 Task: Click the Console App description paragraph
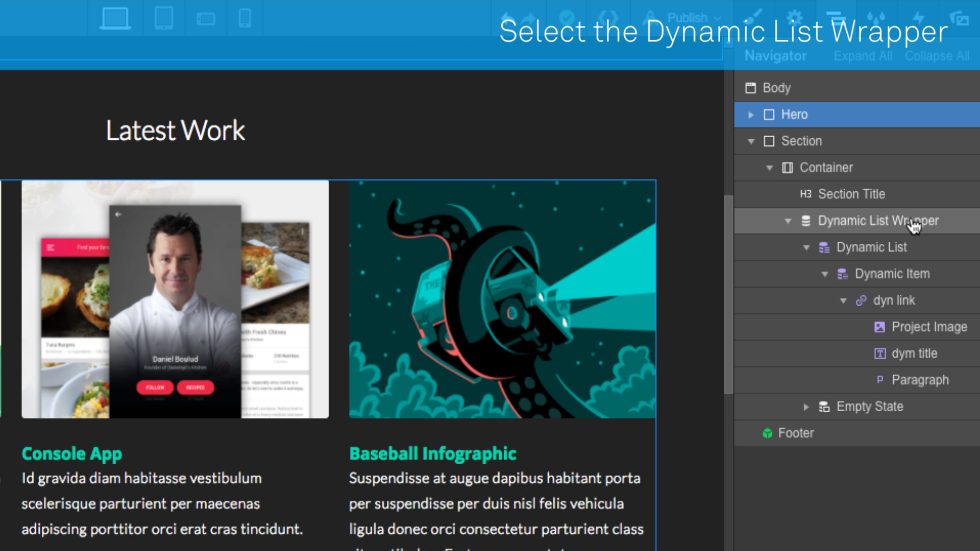(x=162, y=504)
